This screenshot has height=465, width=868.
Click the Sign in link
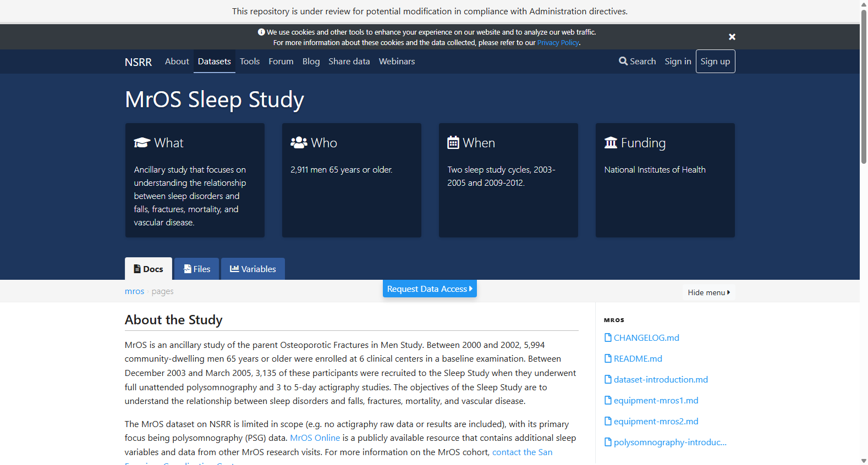678,62
